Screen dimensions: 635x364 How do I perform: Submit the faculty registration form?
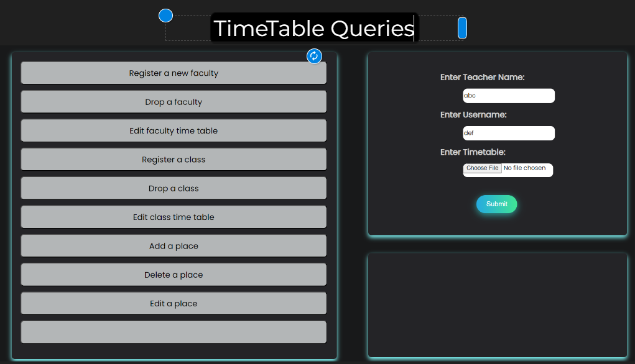click(496, 204)
